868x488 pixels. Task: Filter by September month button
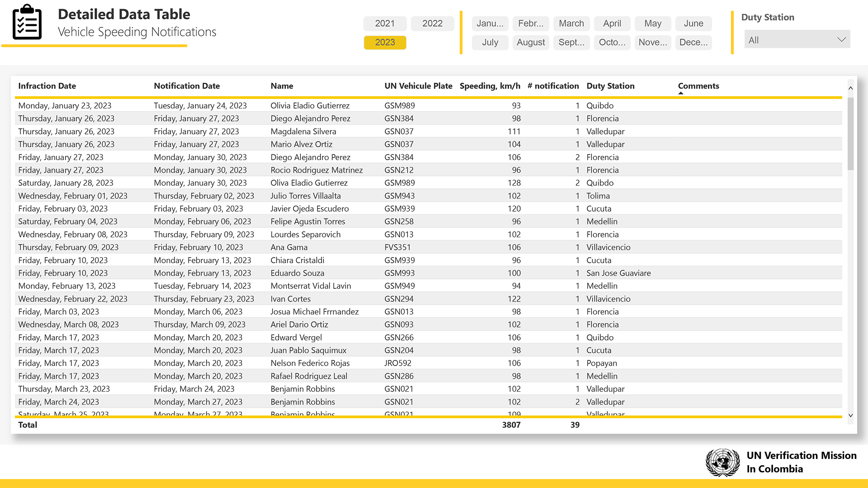572,43
